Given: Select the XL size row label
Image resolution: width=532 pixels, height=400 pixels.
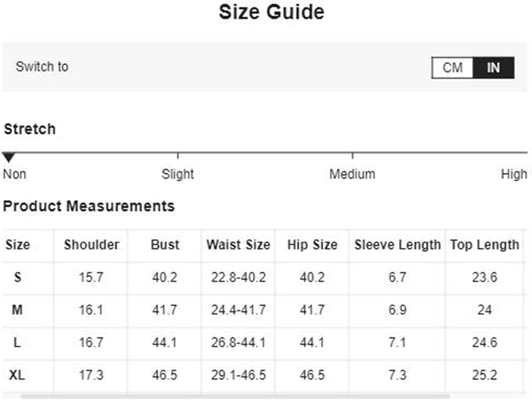Looking at the screenshot, I should tap(17, 375).
